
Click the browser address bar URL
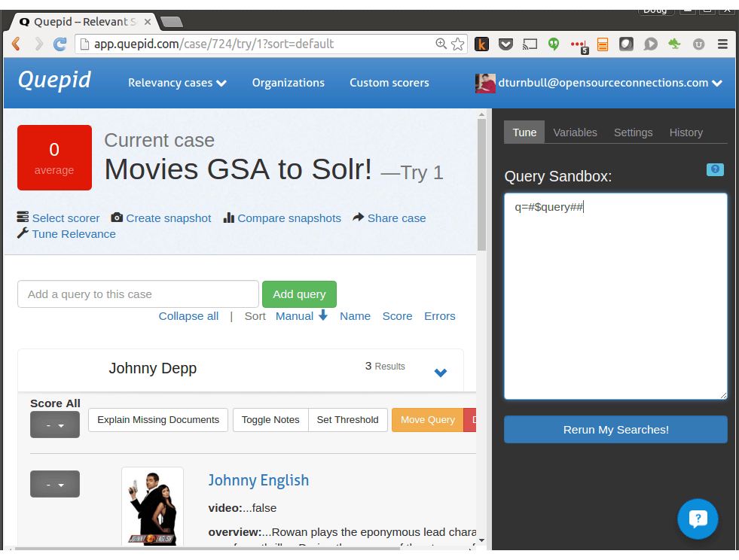pyautogui.click(x=213, y=44)
